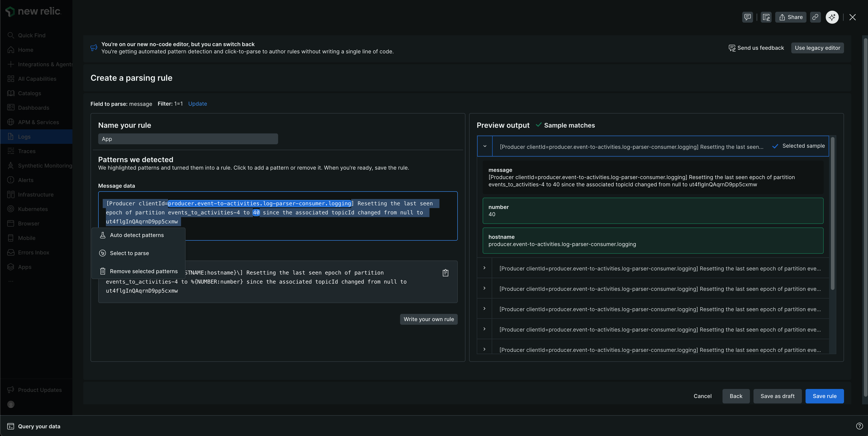Screen dimensions: 868x436
Task: Click the copy-to-clipboard icon beside the rule
Action: point(445,273)
